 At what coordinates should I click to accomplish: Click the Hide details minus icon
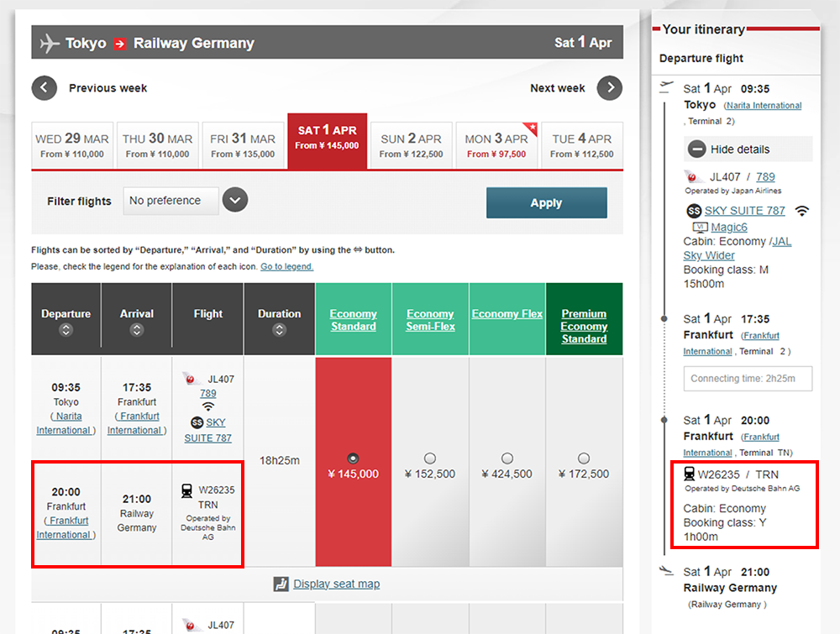pyautogui.click(x=696, y=149)
